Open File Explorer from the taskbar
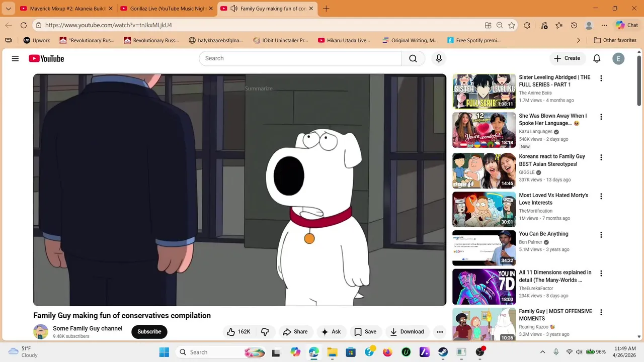The height and width of the screenshot is (362, 644). pos(332,352)
